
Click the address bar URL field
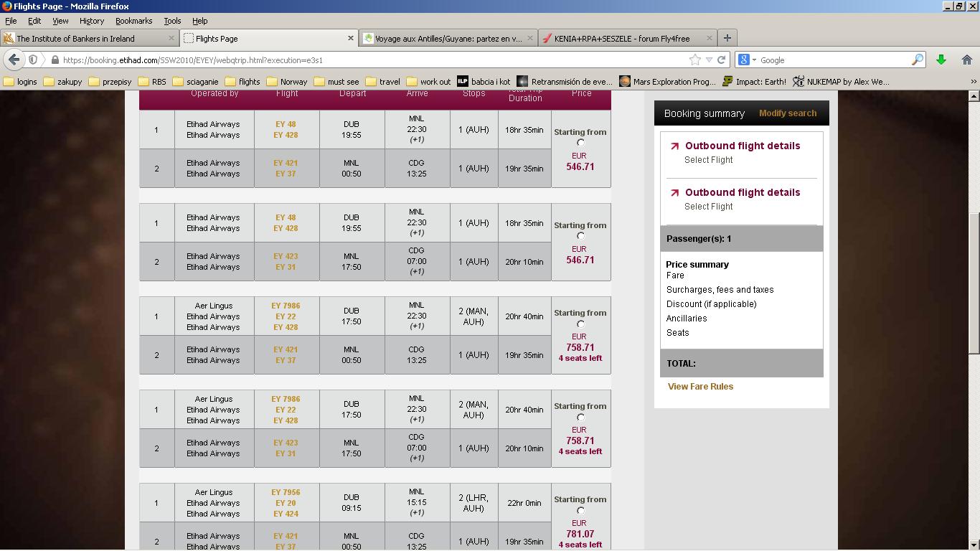pos(373,60)
